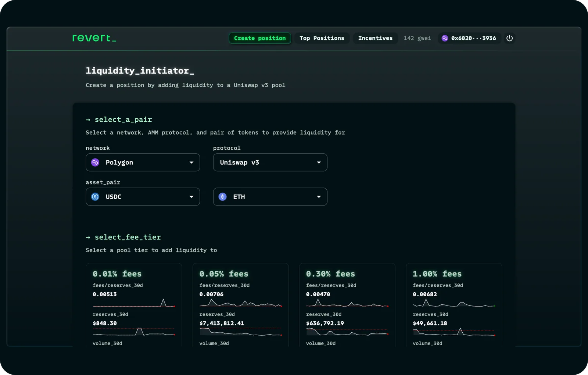The width and height of the screenshot is (588, 375).
Task: Click the revert_ logo
Action: pos(94,38)
